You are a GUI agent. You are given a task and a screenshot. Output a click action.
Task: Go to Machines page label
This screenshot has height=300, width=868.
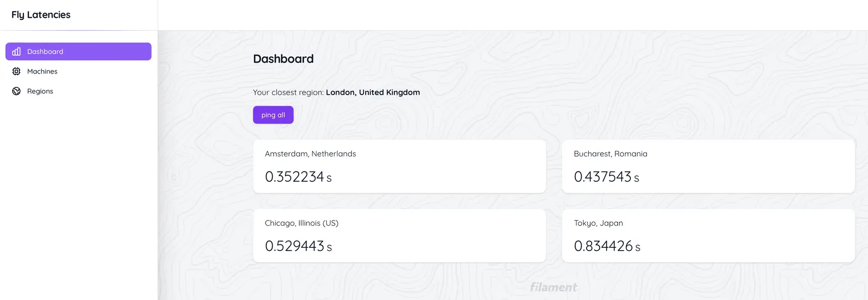click(x=42, y=72)
